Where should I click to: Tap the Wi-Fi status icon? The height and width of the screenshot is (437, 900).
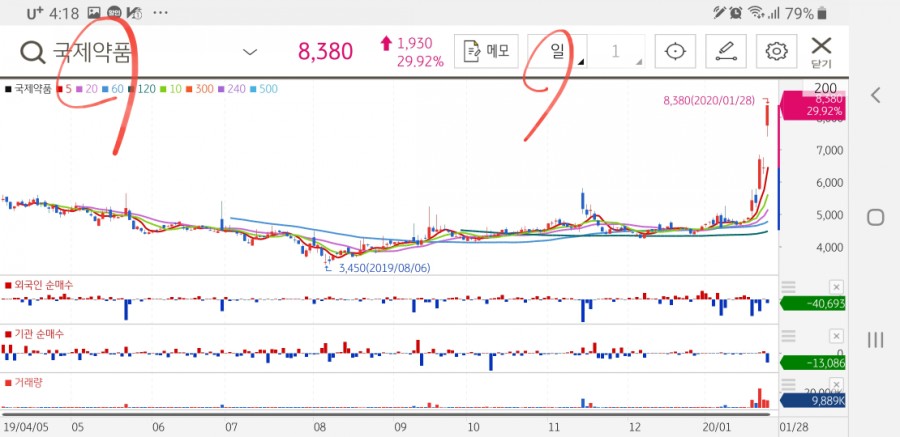pyautogui.click(x=757, y=13)
